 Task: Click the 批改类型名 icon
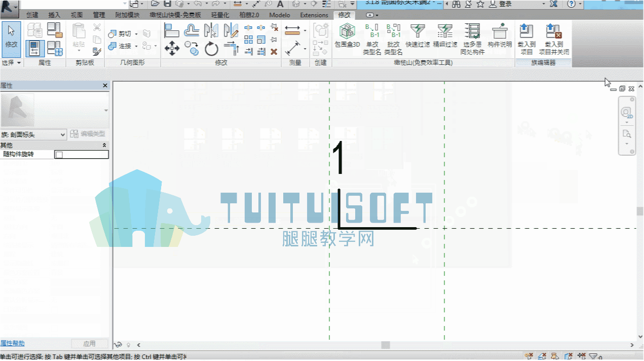(393, 39)
